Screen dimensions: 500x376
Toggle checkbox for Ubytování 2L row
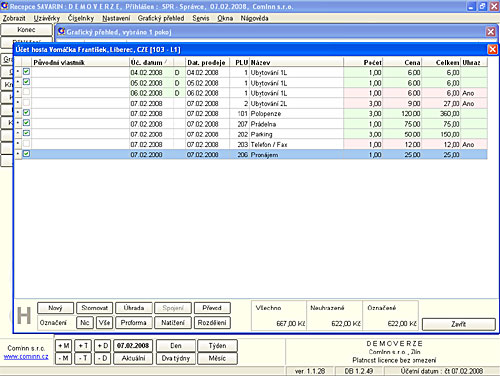[26, 102]
